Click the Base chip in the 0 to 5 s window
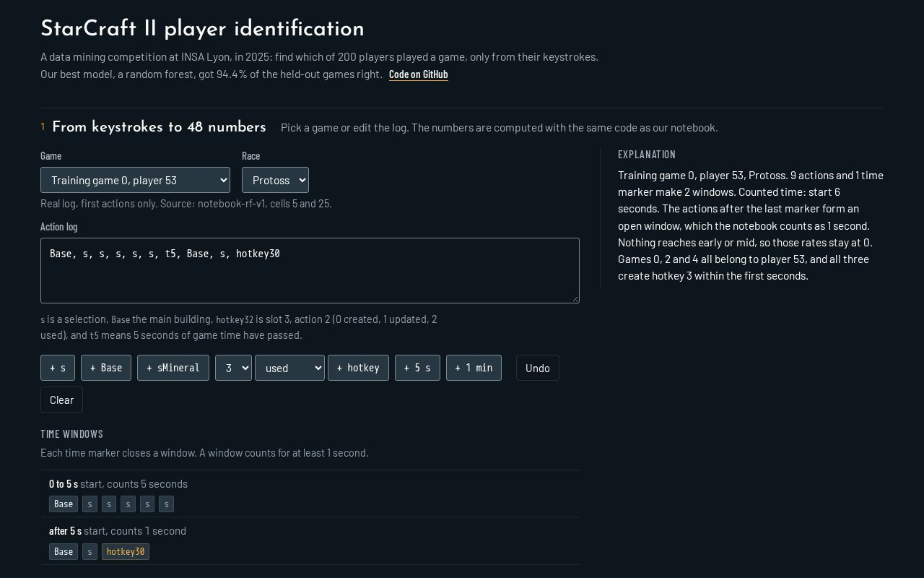 point(64,504)
